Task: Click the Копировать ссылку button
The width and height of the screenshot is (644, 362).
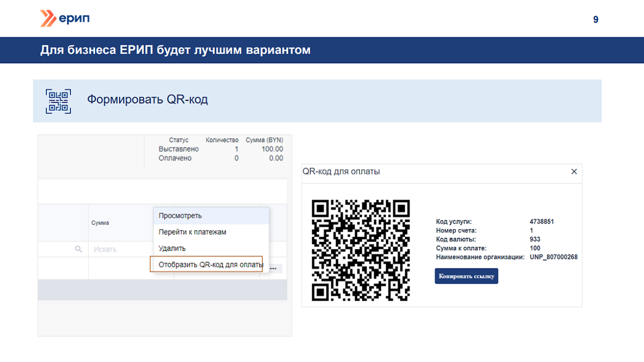Action: (466, 276)
